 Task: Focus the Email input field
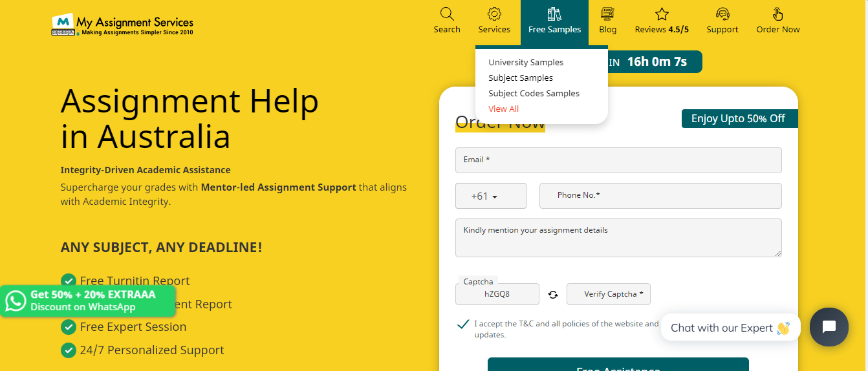coord(618,160)
